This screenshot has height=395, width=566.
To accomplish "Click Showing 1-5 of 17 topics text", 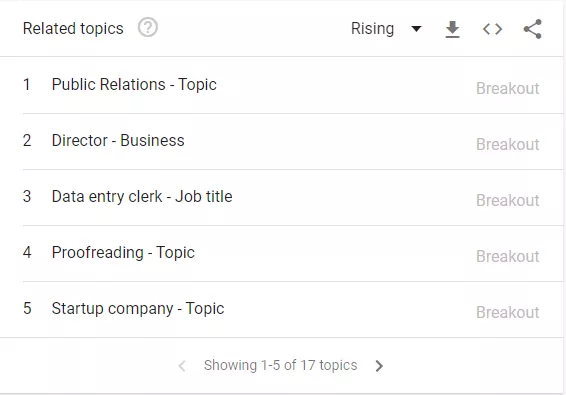I will click(280, 365).
